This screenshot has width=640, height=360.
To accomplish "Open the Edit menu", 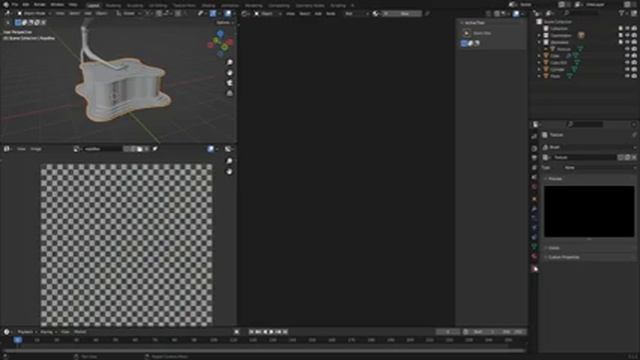I will coord(26,4).
